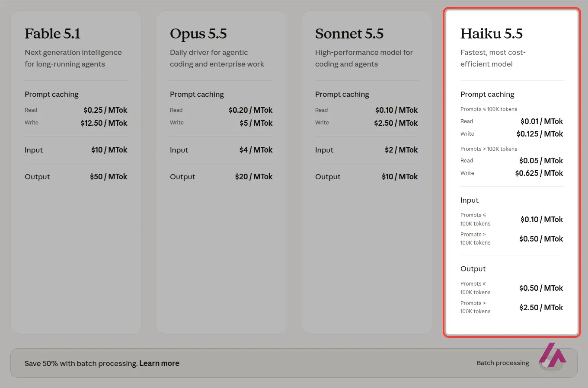Click the Prompt caching heading in the Opus 5.5 card
The width and height of the screenshot is (588, 388).
197,94
